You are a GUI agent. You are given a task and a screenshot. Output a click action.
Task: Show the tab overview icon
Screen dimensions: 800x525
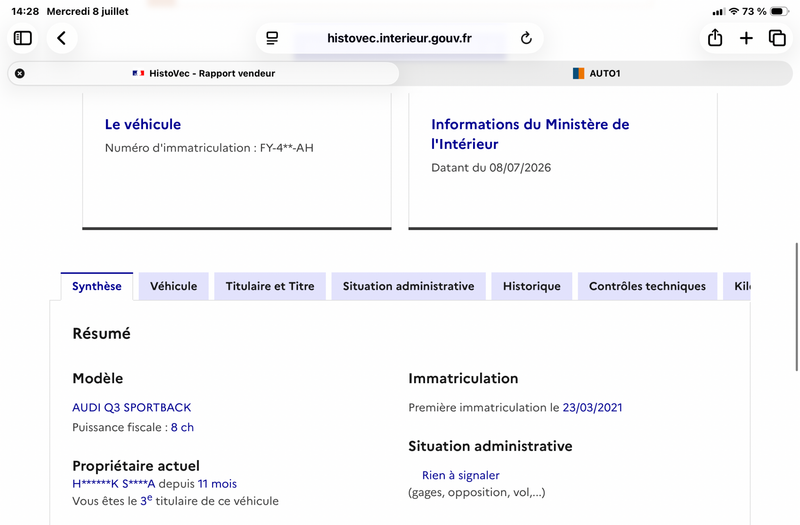(777, 38)
